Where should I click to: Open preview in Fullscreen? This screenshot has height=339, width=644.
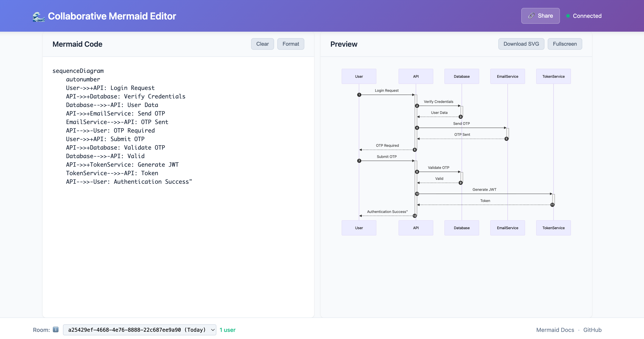tap(565, 44)
